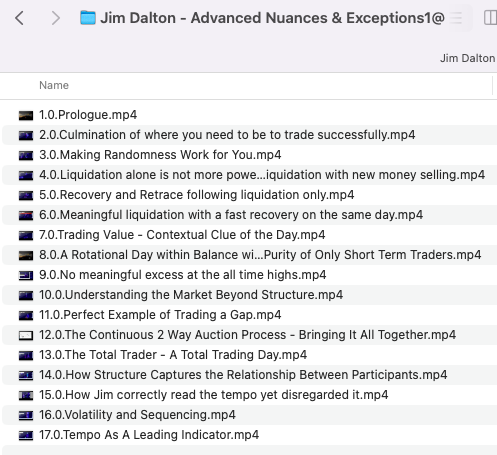Sort files by the Name column header
Image resolution: width=497 pixels, height=455 pixels.
pos(54,85)
